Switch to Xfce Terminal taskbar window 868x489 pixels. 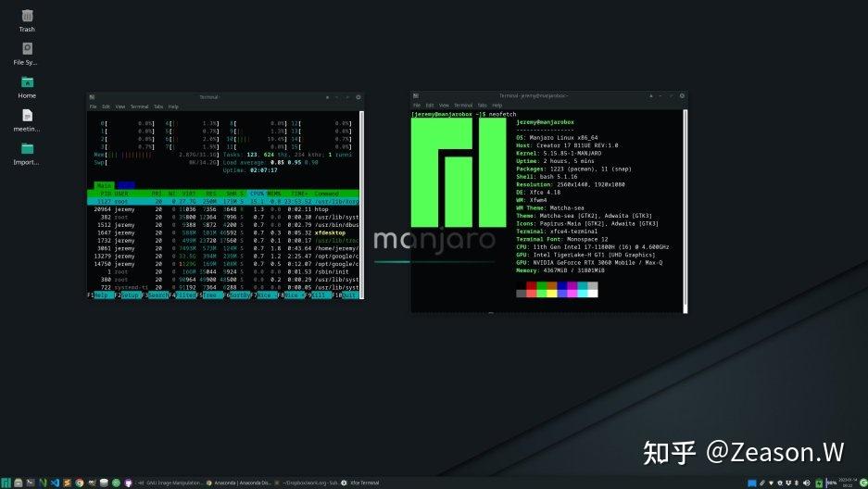point(359,483)
